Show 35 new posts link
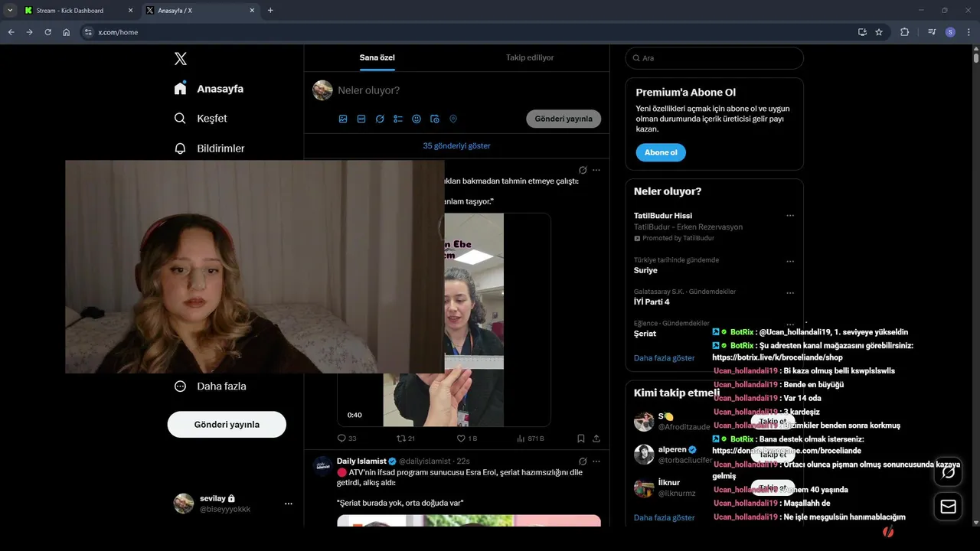This screenshot has height=551, width=980. tap(456, 145)
